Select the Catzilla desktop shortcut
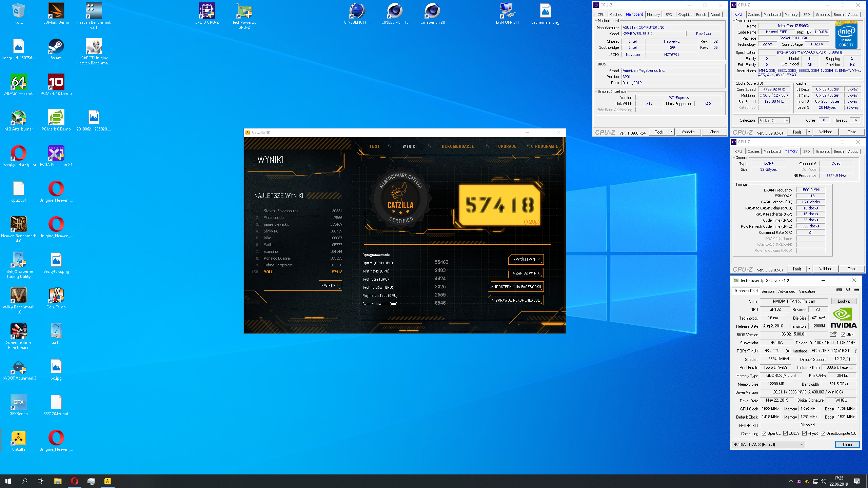This screenshot has width=868, height=488. [x=19, y=441]
